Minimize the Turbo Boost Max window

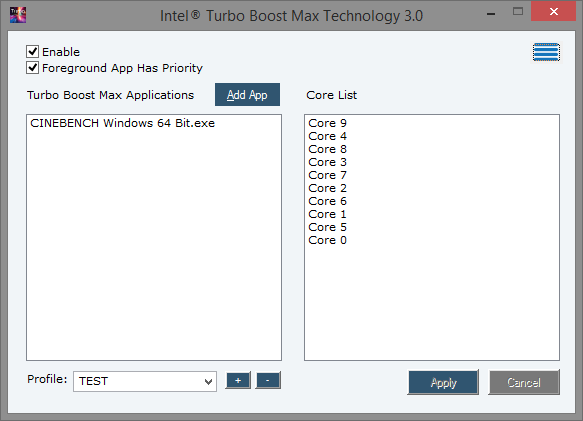491,13
